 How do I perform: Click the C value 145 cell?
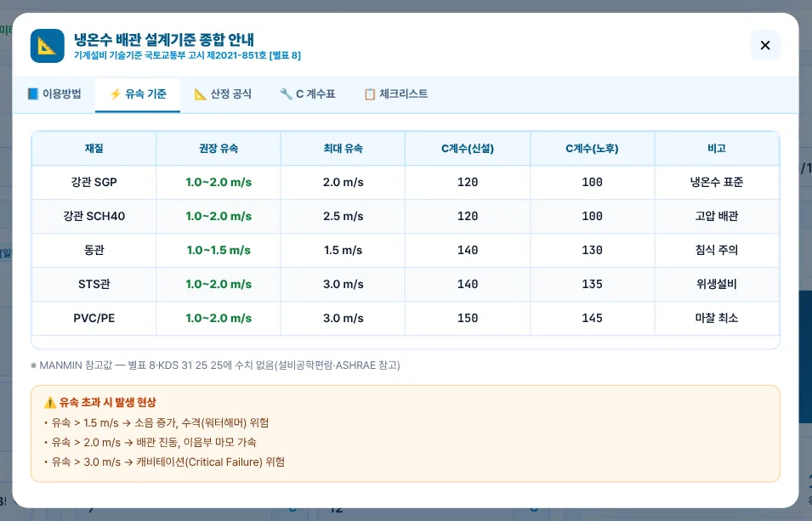(x=592, y=318)
